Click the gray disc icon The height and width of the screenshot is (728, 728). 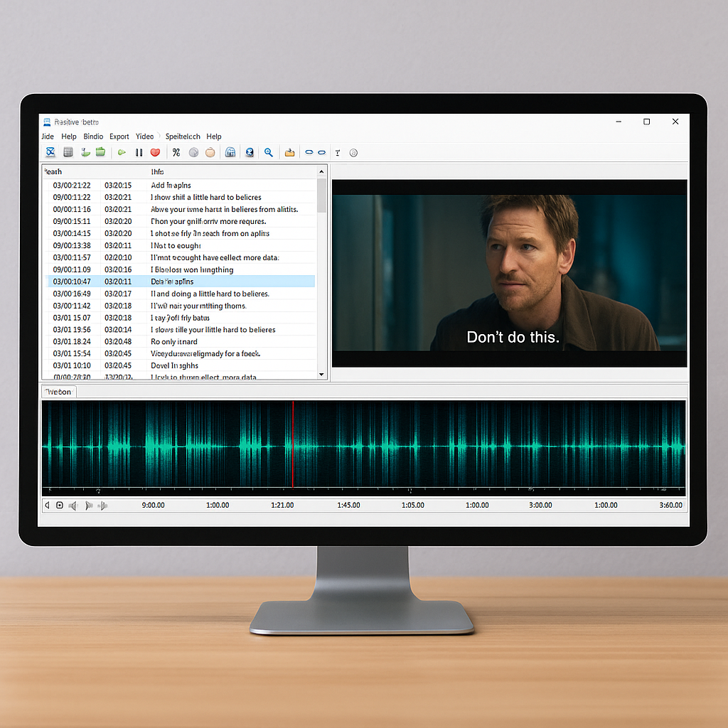[193, 152]
